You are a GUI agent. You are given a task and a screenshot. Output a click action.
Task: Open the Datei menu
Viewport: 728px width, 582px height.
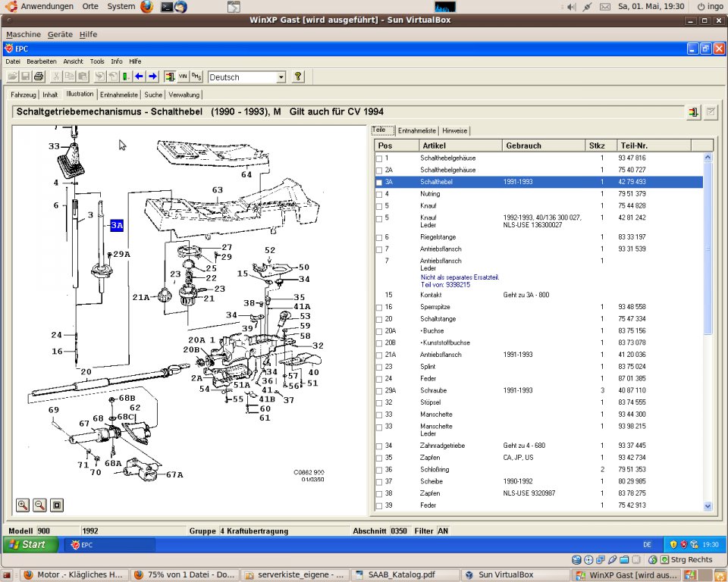(13, 61)
